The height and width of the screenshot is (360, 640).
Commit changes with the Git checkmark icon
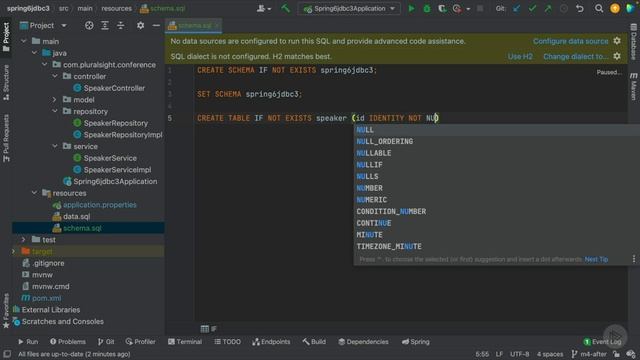pyautogui.click(x=532, y=9)
